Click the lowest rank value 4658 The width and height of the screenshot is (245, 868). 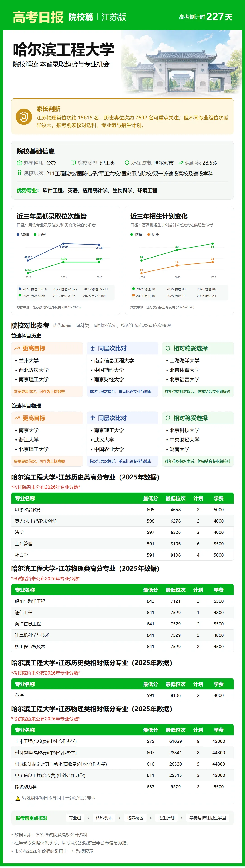[176, 509]
